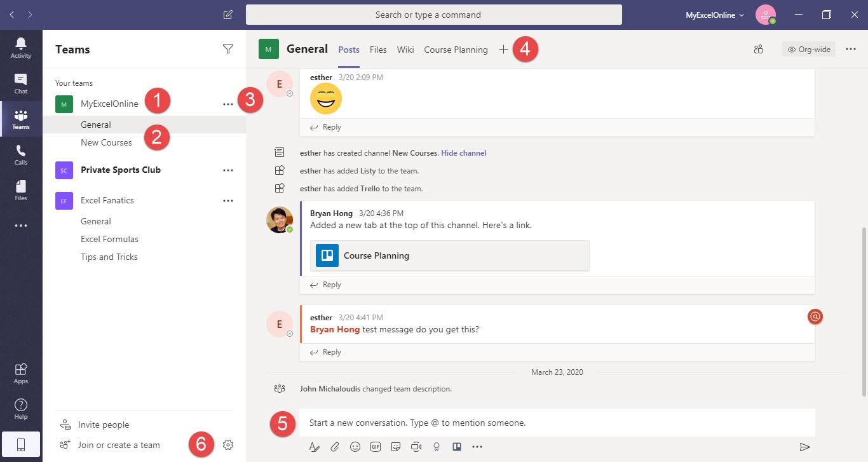The width and height of the screenshot is (868, 462).
Task: Open more options for Private Sports Club
Action: tap(228, 170)
